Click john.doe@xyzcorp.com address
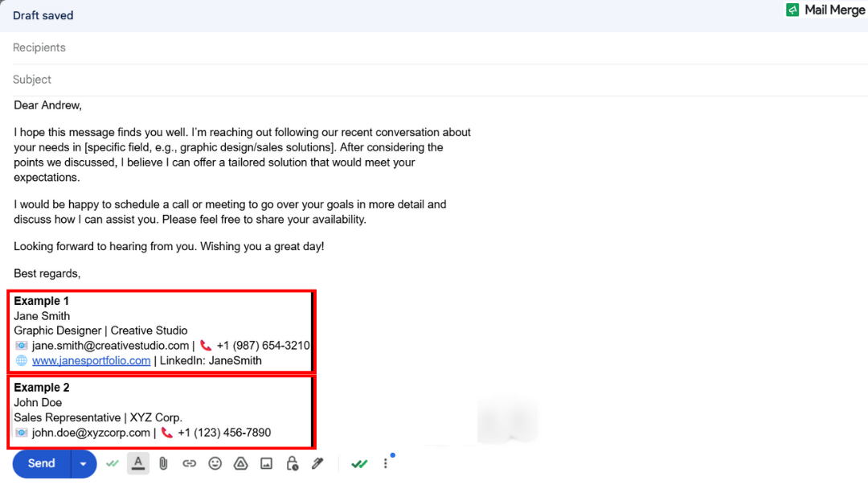The image size is (868, 489). coord(91,433)
